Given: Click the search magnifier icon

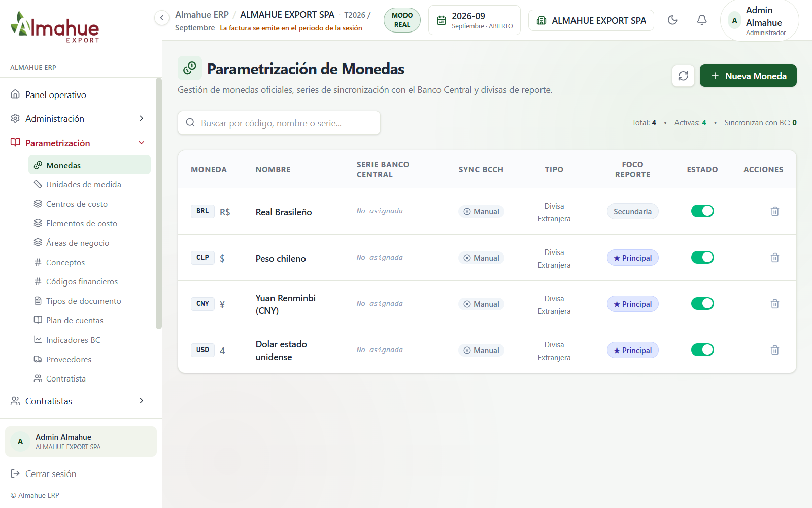Looking at the screenshot, I should tap(190, 123).
